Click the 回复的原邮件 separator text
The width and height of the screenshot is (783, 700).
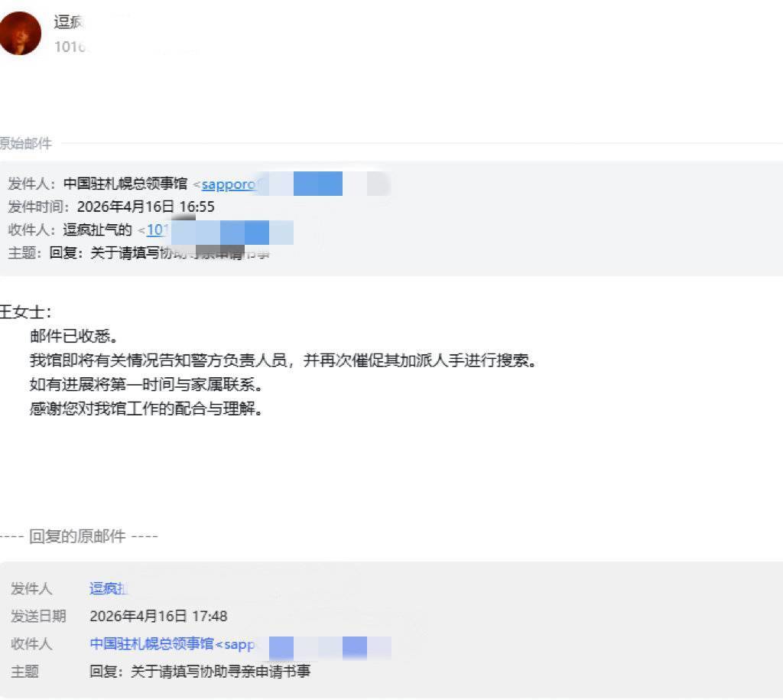tap(80, 536)
